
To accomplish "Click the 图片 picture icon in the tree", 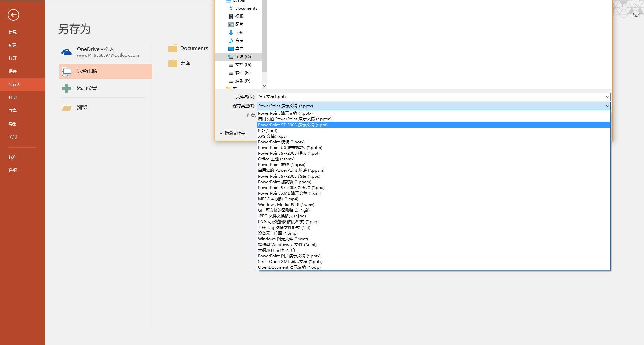I will click(231, 24).
